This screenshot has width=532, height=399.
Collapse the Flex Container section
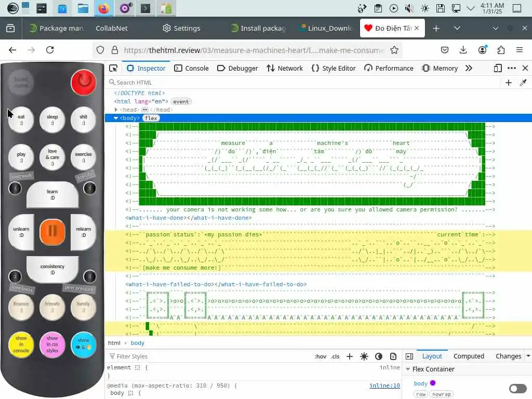pyautogui.click(x=408, y=369)
